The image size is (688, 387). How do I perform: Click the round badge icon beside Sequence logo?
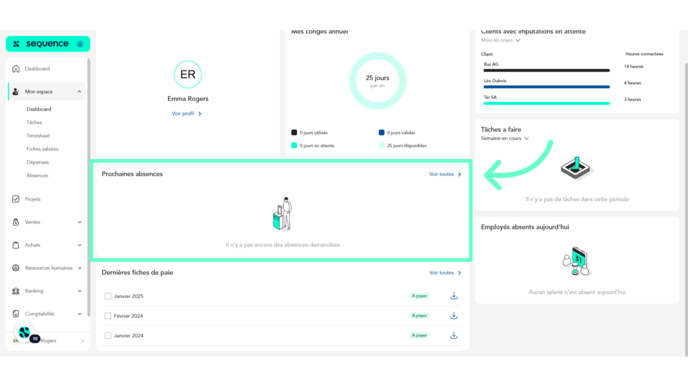click(80, 44)
